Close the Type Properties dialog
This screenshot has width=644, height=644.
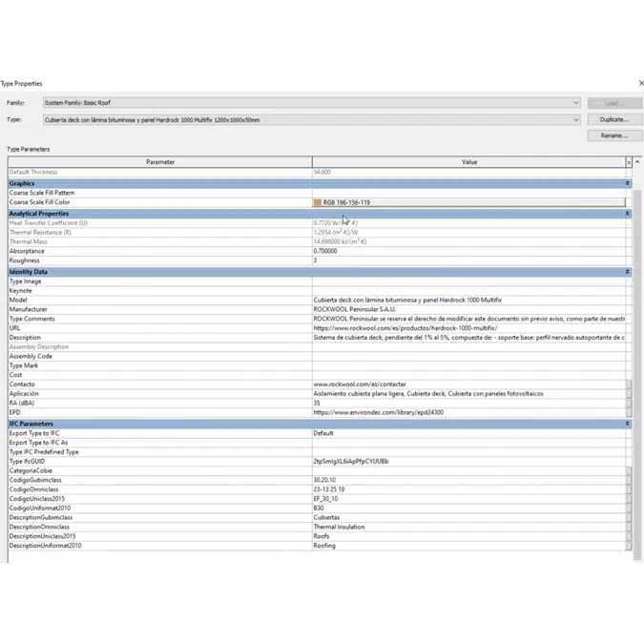(641, 83)
